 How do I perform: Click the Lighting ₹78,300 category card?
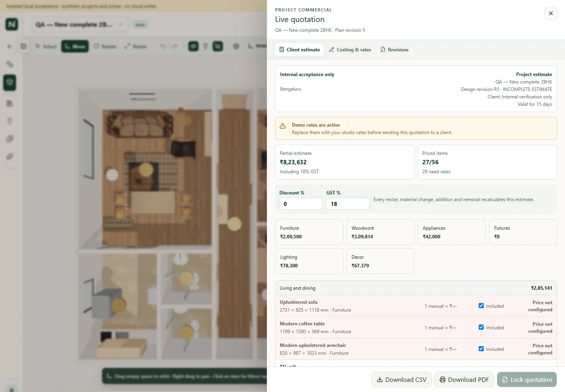pos(309,261)
